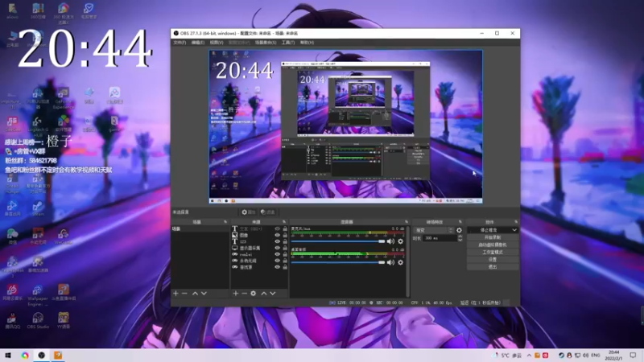The height and width of the screenshot is (362, 644).
Task: Add a new scene with plus icon
Action: [175, 294]
